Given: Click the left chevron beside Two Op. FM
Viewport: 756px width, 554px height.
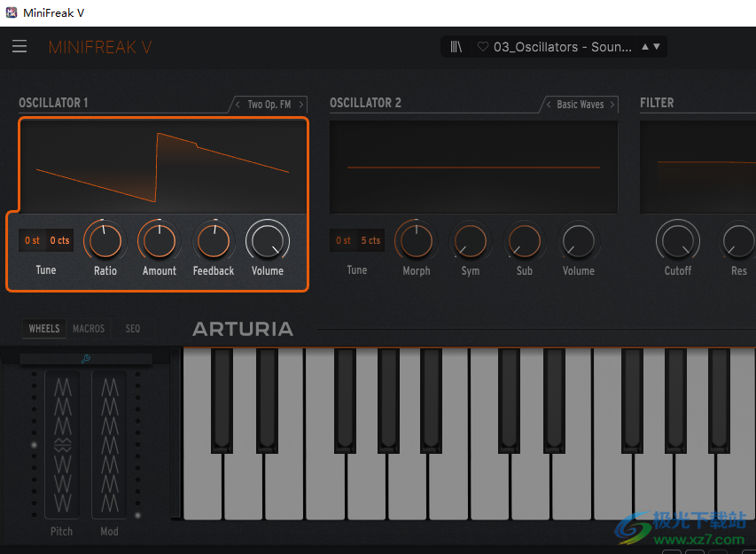Looking at the screenshot, I should [x=237, y=104].
